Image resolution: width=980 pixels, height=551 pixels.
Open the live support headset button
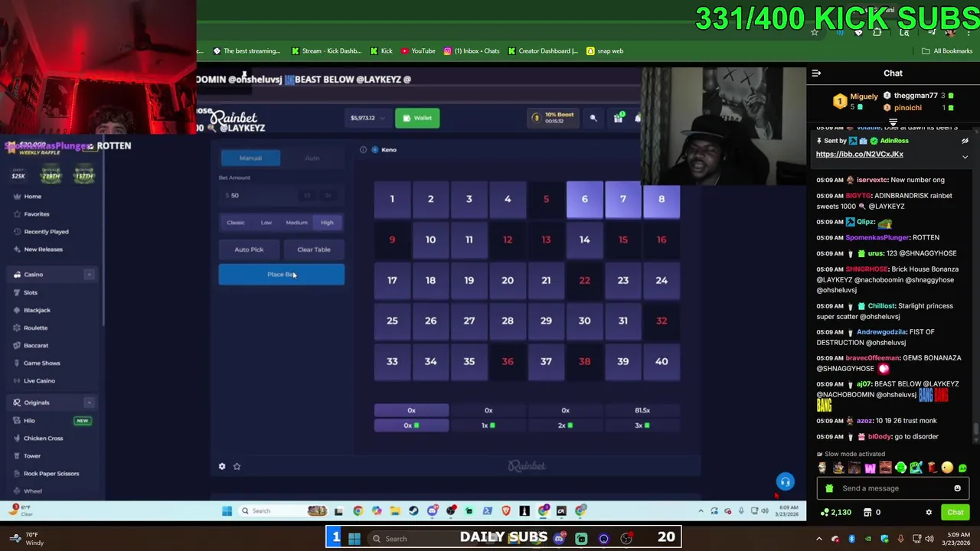point(785,481)
